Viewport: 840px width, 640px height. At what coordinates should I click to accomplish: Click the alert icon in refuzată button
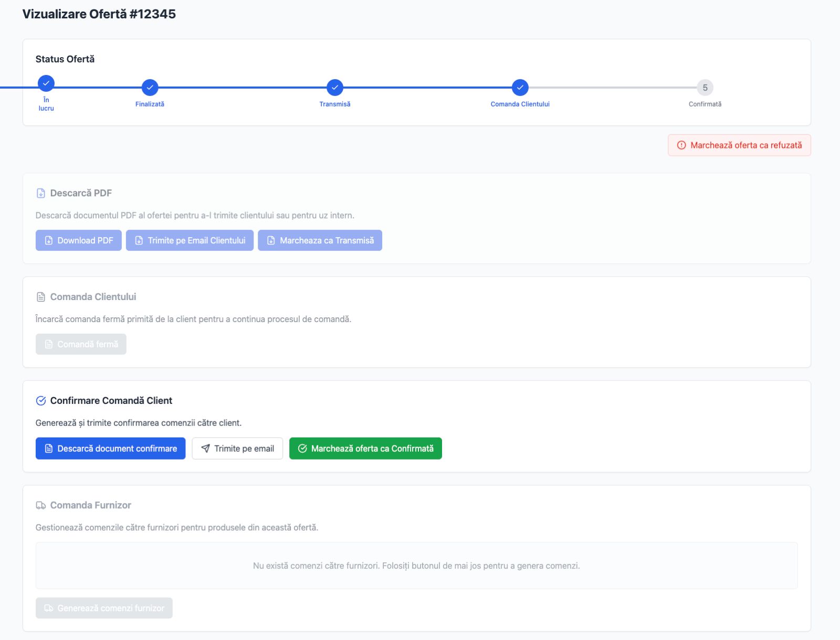(x=681, y=145)
